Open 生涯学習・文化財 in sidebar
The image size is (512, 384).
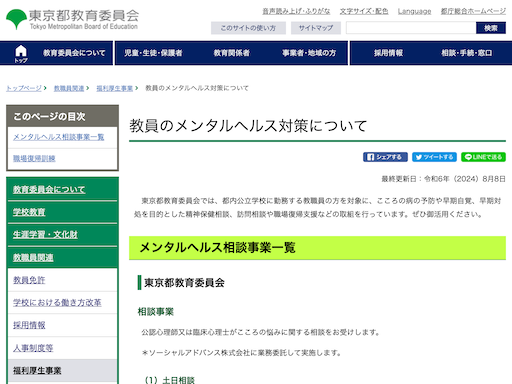pyautogui.click(x=45, y=235)
